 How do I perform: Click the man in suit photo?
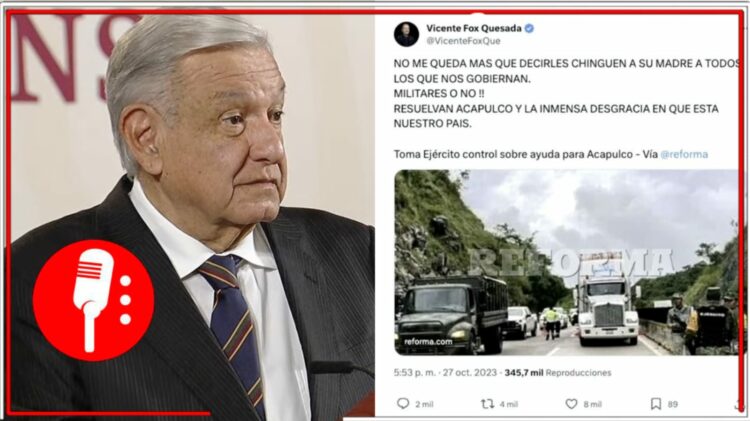191,213
